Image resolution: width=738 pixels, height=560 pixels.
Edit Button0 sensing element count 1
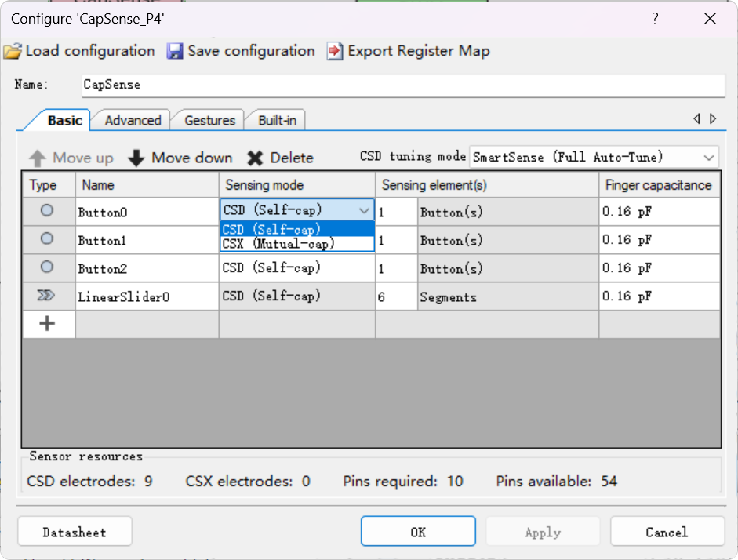(396, 212)
